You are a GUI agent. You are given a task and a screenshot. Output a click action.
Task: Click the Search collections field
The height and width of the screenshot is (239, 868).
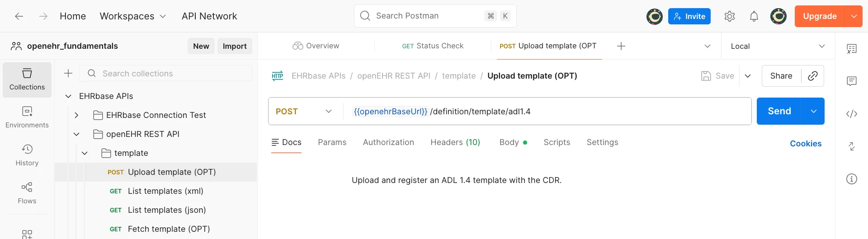(x=166, y=73)
